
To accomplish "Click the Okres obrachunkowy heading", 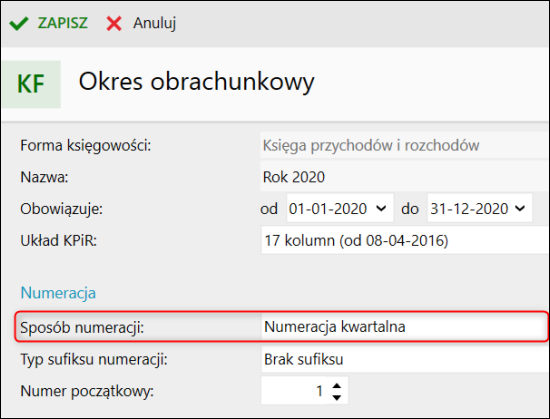I will (196, 82).
